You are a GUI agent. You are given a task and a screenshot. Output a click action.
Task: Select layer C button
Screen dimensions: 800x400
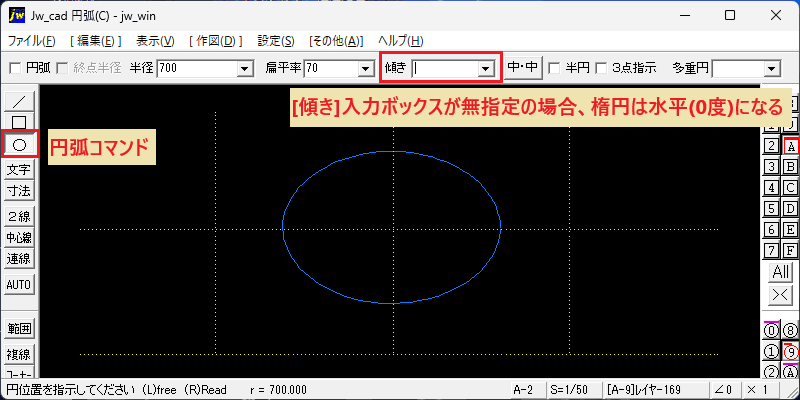point(790,188)
